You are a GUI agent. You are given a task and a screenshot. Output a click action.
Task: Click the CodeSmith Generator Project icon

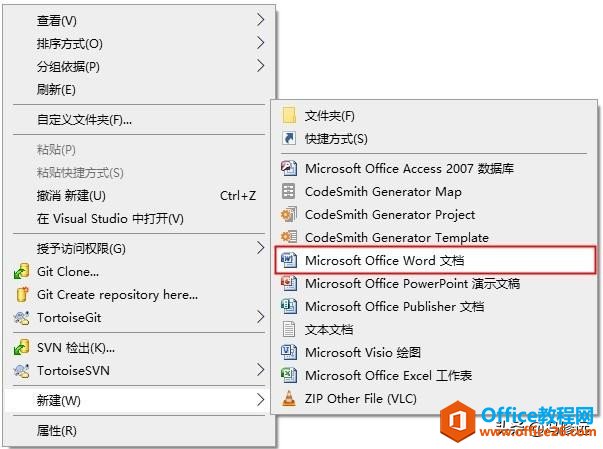289,214
